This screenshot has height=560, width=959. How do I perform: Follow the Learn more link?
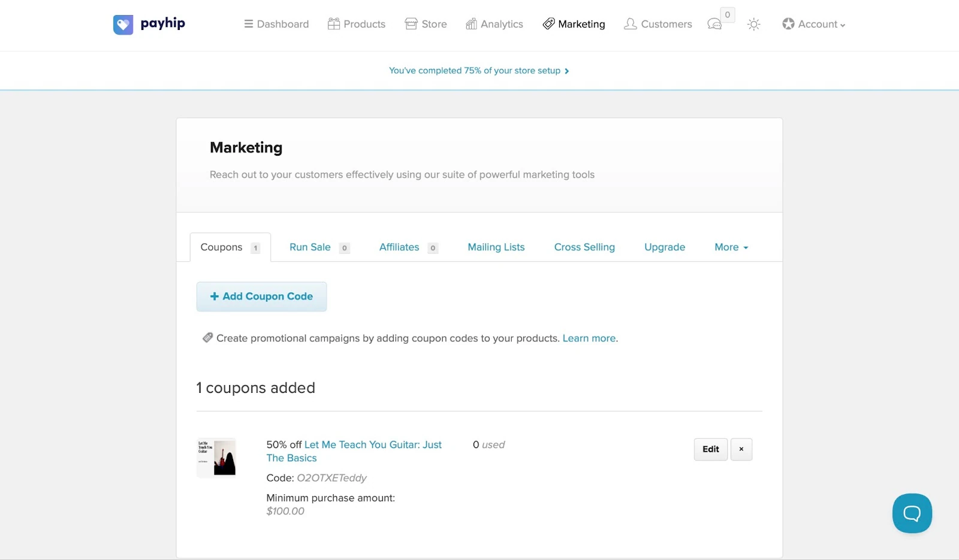tap(589, 338)
